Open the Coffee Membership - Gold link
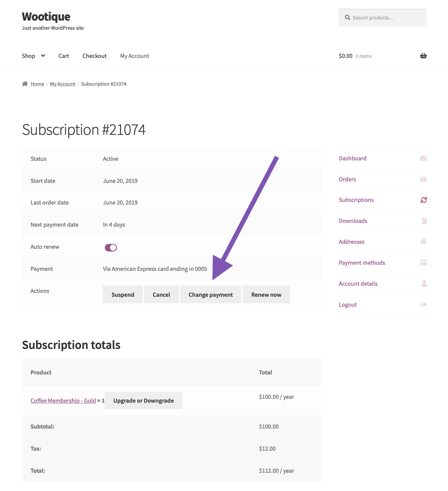Image resolution: width=448 pixels, height=491 pixels. click(x=63, y=400)
